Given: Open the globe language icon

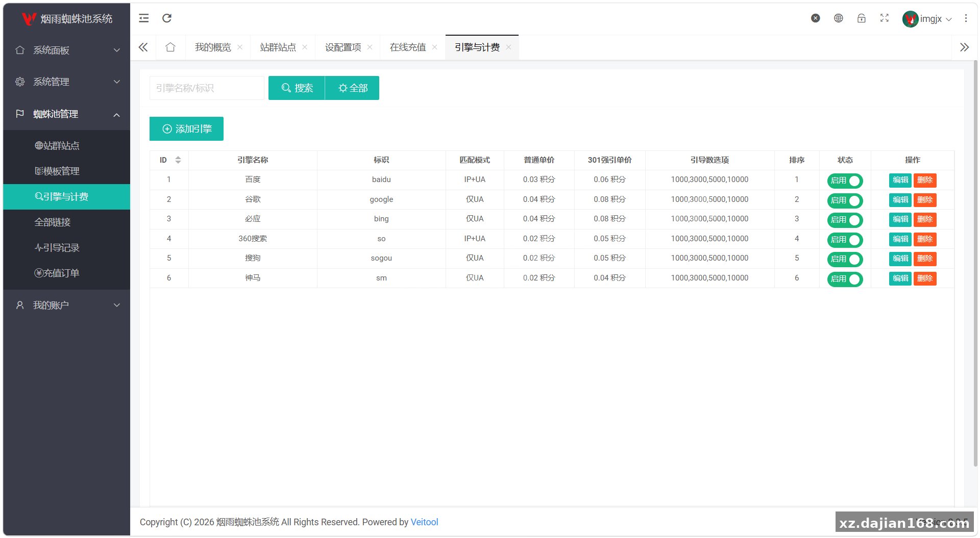Looking at the screenshot, I should pos(839,18).
